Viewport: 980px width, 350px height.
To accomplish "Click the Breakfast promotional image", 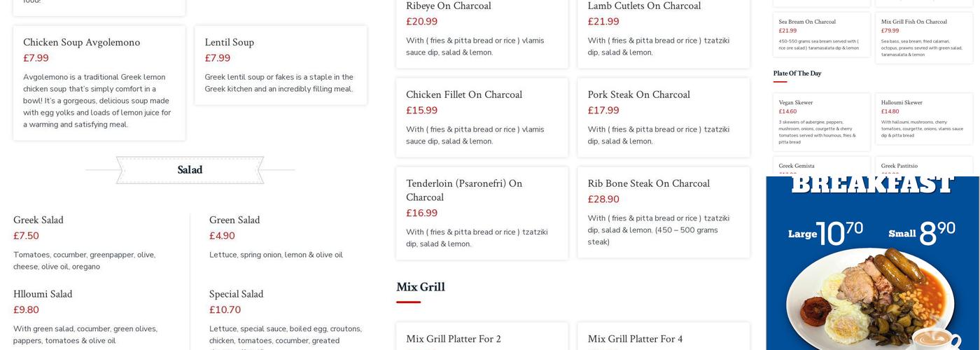I will [872, 266].
